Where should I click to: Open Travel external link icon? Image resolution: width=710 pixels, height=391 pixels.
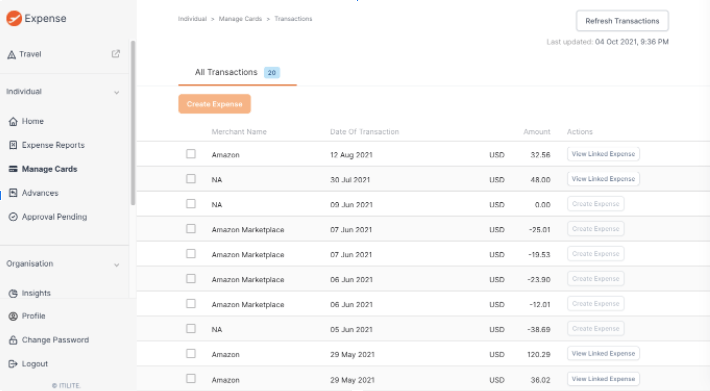[116, 54]
